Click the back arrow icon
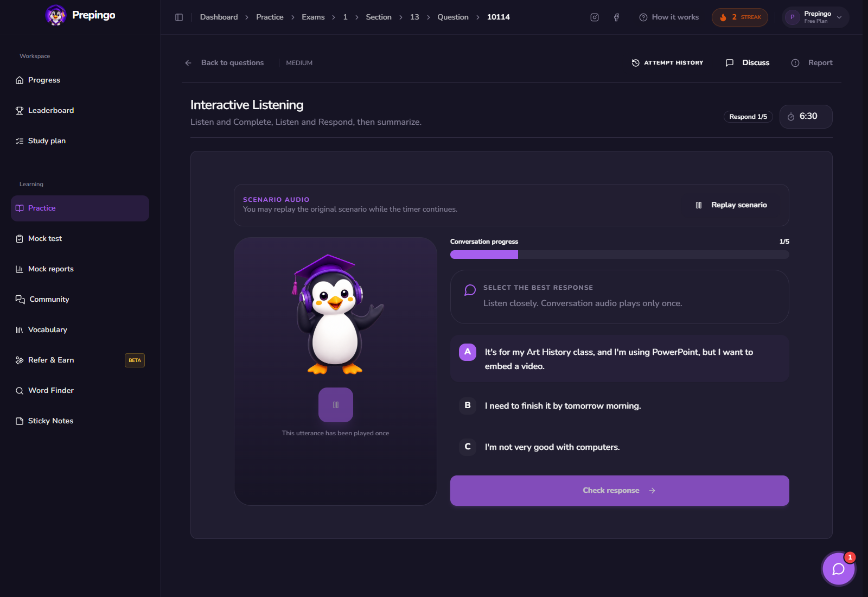The width and height of the screenshot is (868, 597). tap(188, 63)
